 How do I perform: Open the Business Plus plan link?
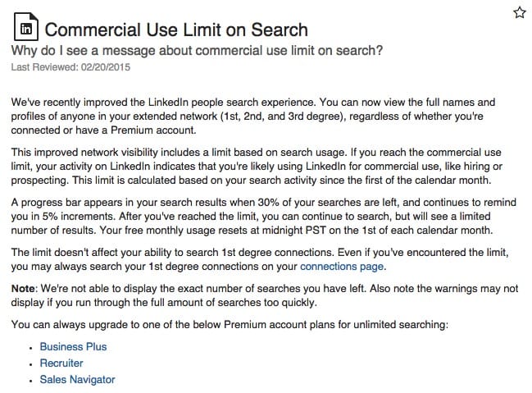[x=73, y=346]
